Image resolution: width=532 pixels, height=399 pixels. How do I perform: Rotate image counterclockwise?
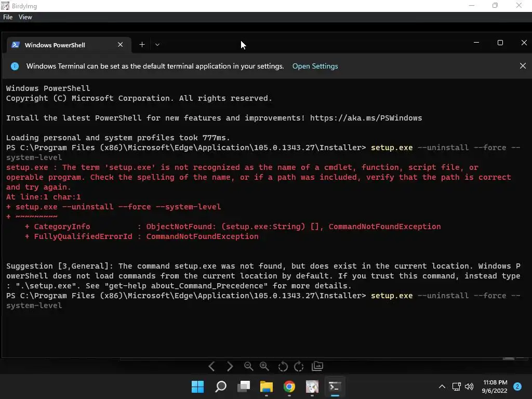point(283,366)
